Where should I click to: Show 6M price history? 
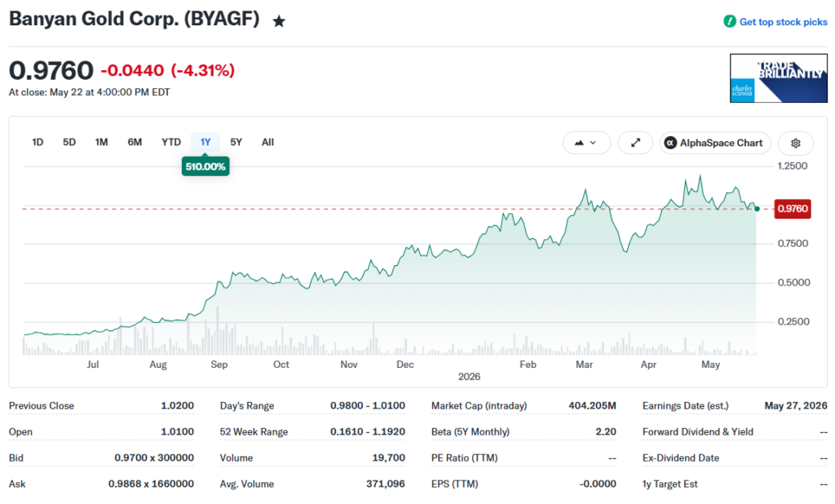[135, 142]
